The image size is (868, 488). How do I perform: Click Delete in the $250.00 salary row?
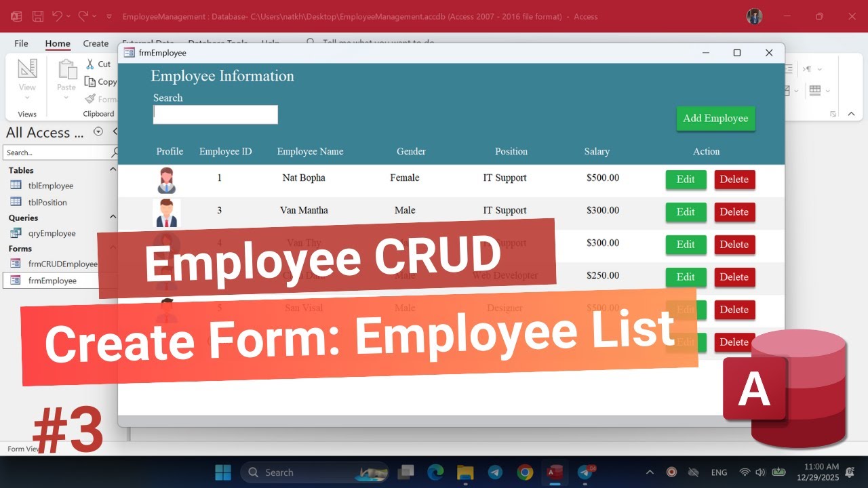(734, 277)
